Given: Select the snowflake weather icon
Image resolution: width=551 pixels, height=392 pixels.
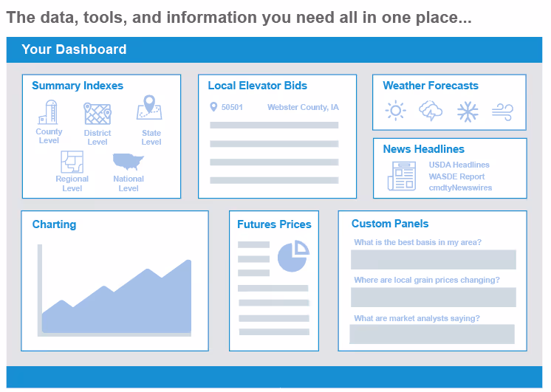Looking at the screenshot, I should pos(468,112).
